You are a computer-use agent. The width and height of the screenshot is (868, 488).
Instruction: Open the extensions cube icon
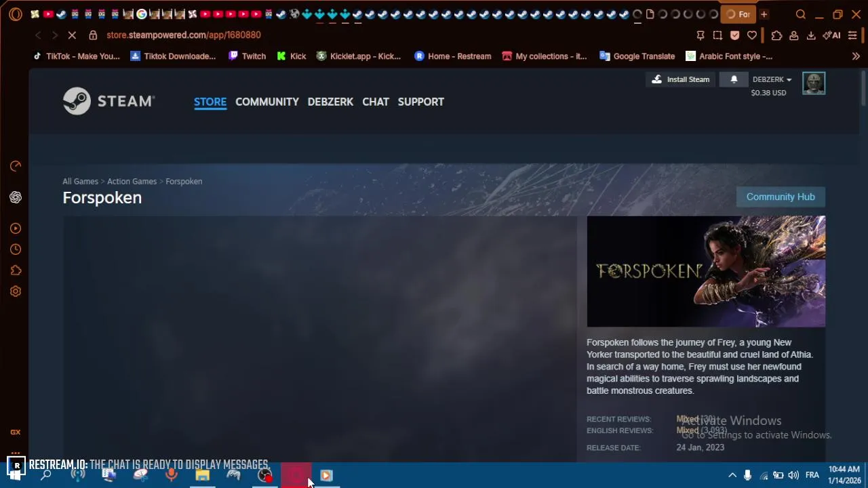(x=776, y=35)
